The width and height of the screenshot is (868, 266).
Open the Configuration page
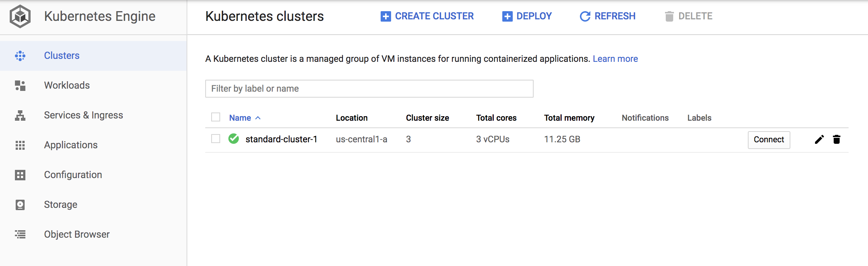pos(93,175)
